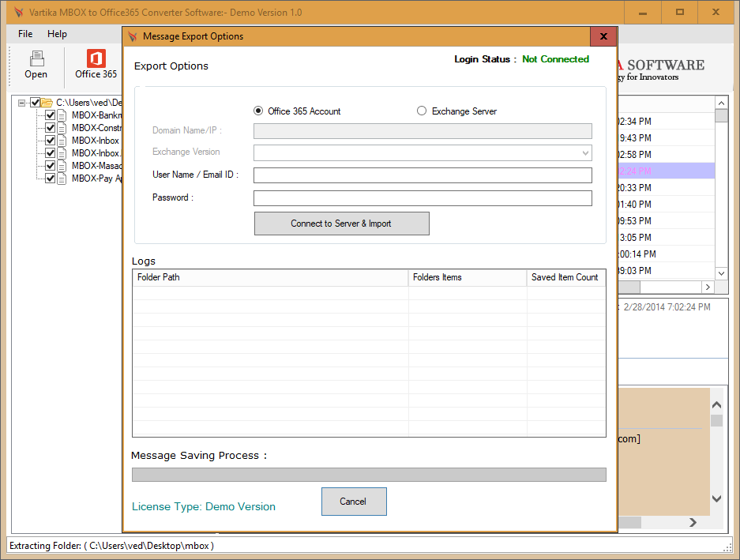Select the Exchange Server radio button
The image size is (740, 560).
tap(422, 111)
